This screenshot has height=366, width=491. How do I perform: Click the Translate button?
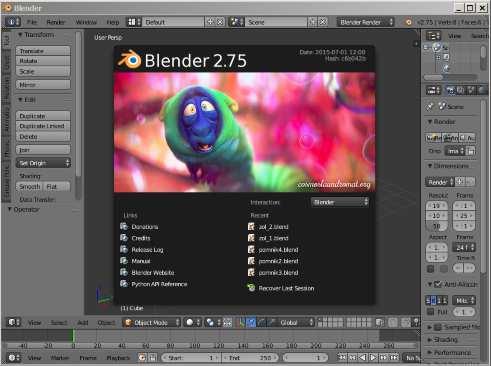[x=43, y=51]
